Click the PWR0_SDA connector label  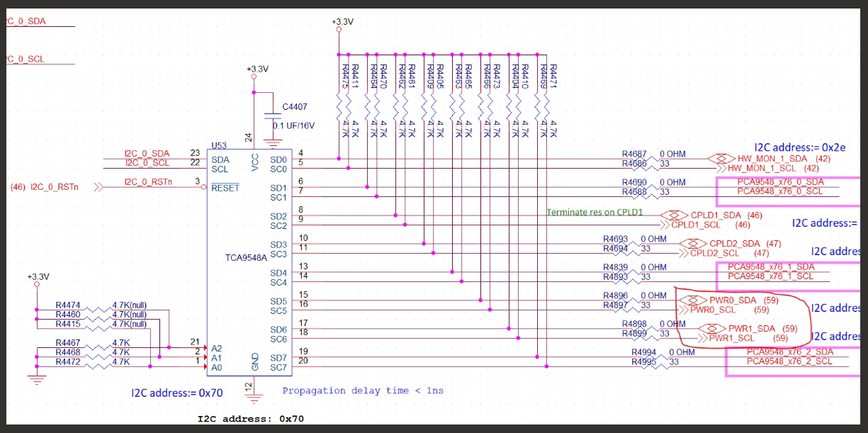pos(733,300)
